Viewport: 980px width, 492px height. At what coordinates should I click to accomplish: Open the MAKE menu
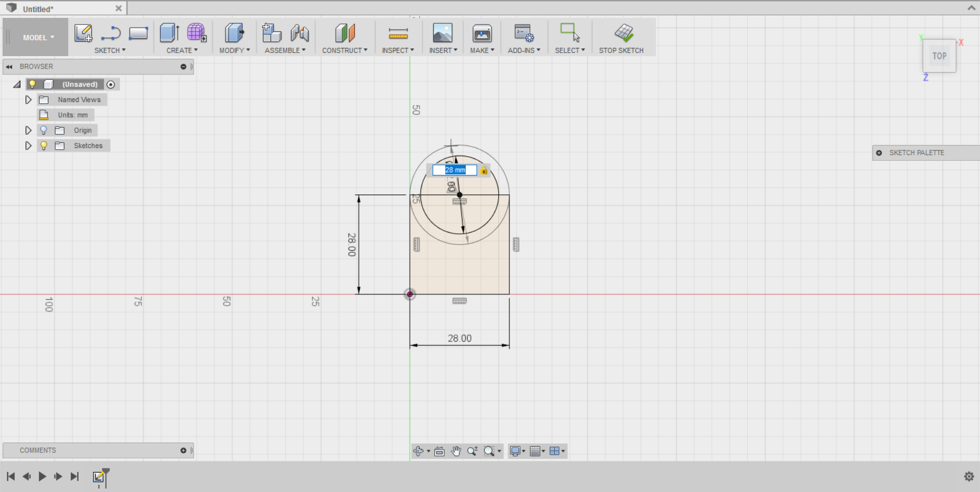point(482,51)
